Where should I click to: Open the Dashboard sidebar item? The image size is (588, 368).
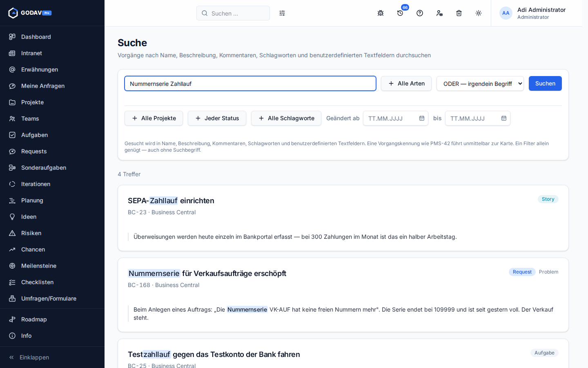click(52, 37)
